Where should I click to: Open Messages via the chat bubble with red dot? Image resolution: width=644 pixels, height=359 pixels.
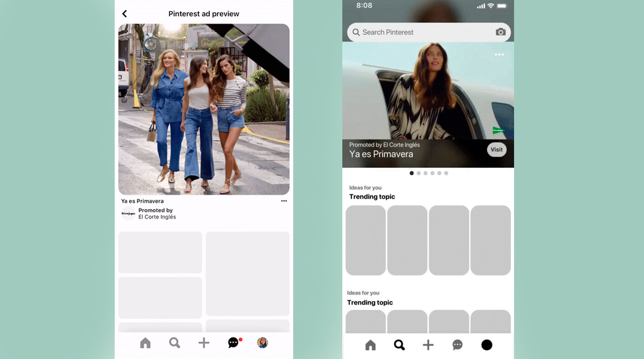point(233,343)
